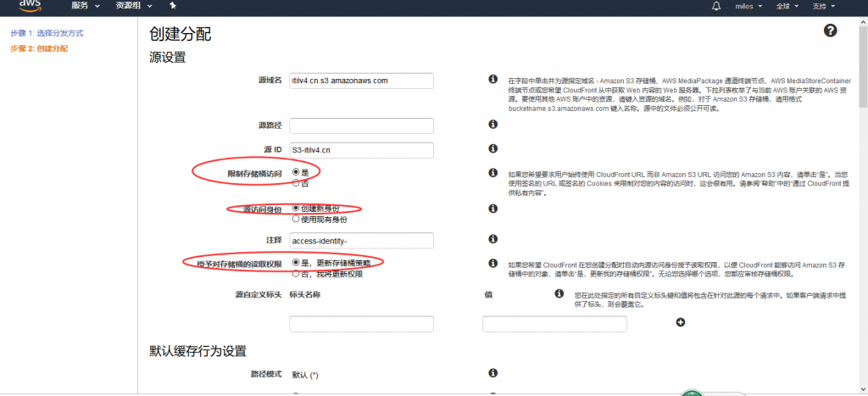Open the help question mark icon
The image size is (868, 396).
click(831, 31)
